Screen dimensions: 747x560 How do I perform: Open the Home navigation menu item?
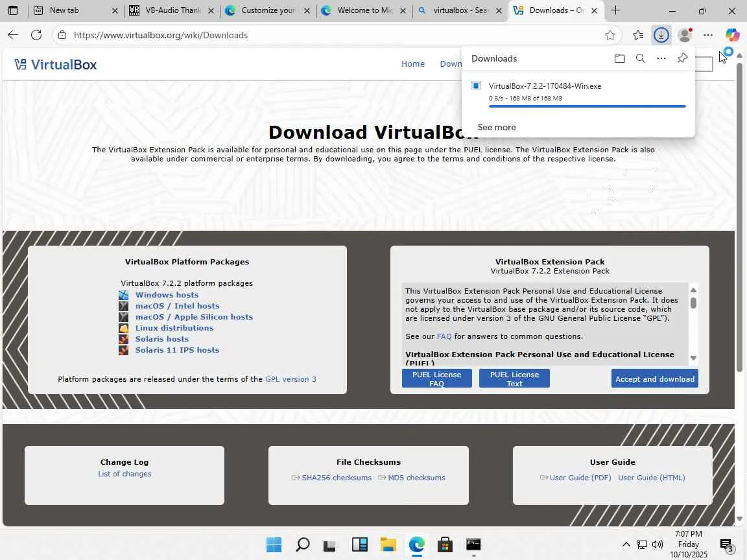point(412,64)
